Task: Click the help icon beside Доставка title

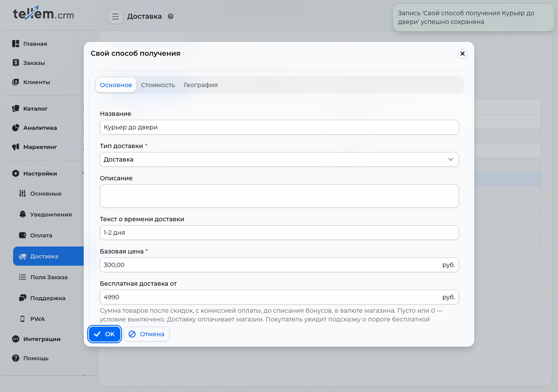Action: 170,17
